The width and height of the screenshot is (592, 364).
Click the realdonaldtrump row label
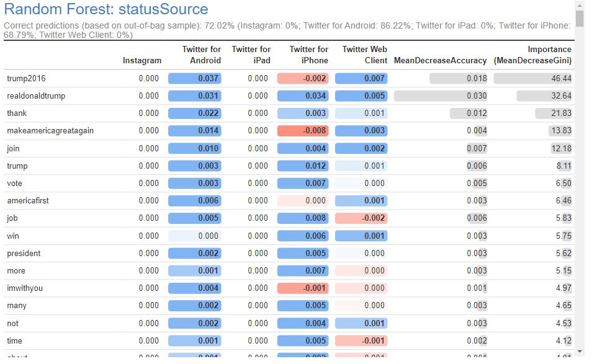pyautogui.click(x=36, y=96)
